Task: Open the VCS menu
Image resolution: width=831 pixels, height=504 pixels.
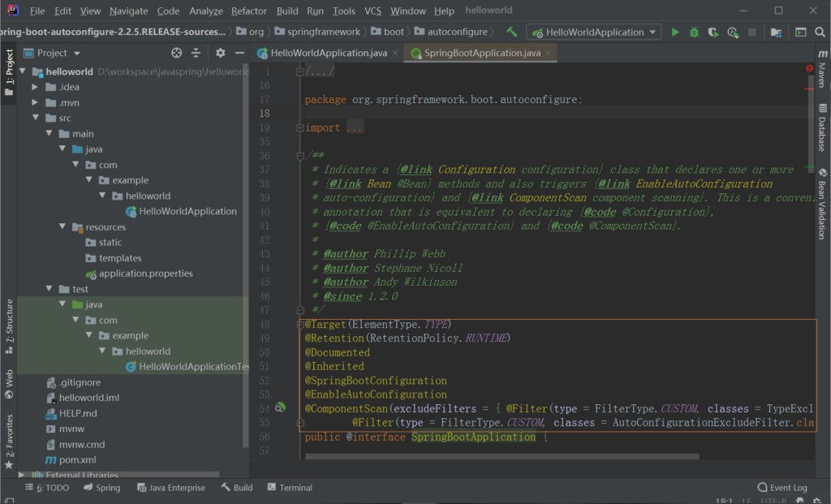Action: click(x=372, y=11)
